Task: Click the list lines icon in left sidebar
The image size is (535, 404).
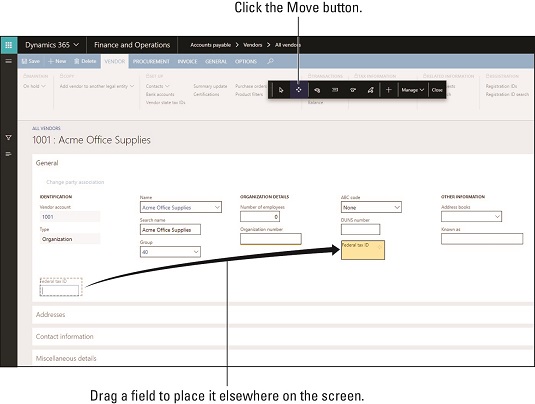Action: [x=9, y=154]
